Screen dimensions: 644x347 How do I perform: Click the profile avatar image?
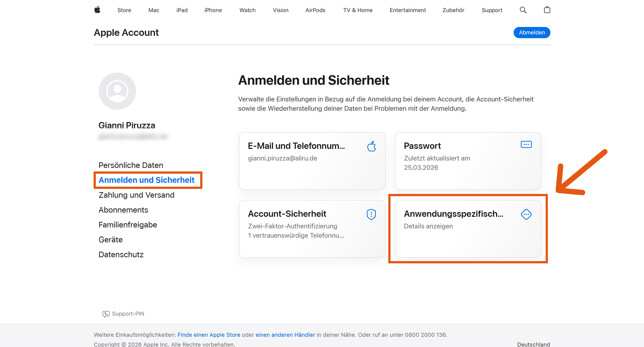click(x=117, y=91)
